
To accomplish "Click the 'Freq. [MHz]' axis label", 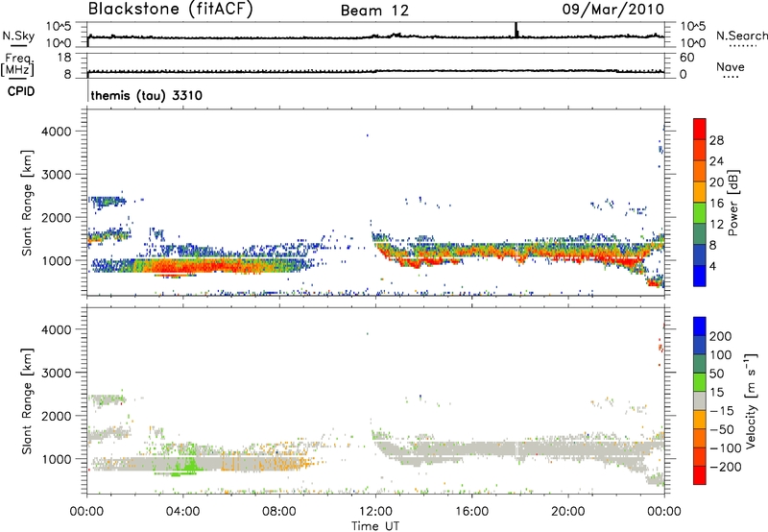I will (x=17, y=64).
